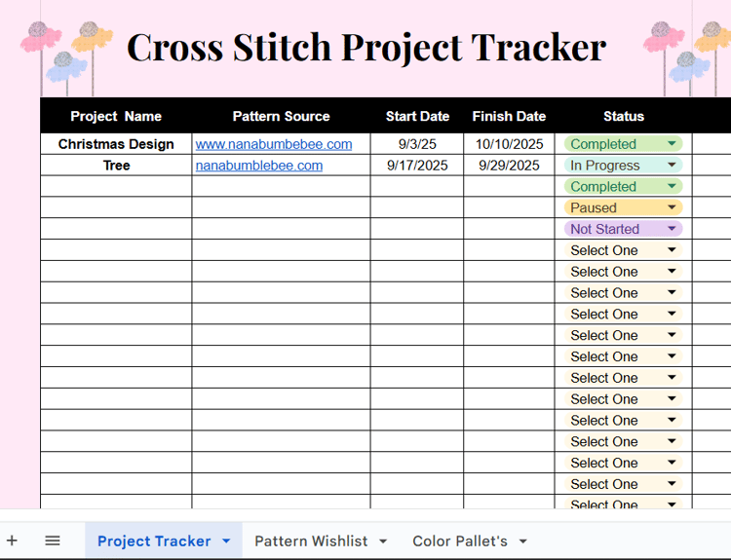Open the Paused status dropdown
This screenshot has width=731, height=560.
[672, 207]
